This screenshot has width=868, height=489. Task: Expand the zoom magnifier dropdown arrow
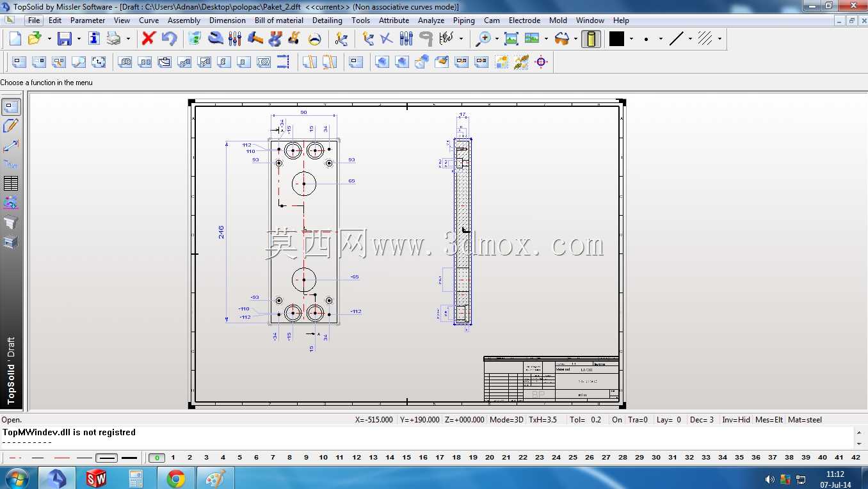click(x=496, y=39)
